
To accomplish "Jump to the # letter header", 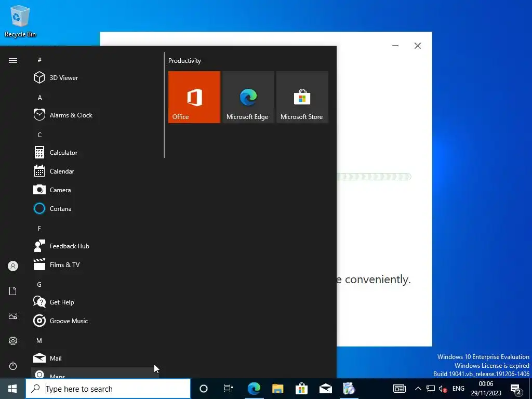I will click(39, 60).
